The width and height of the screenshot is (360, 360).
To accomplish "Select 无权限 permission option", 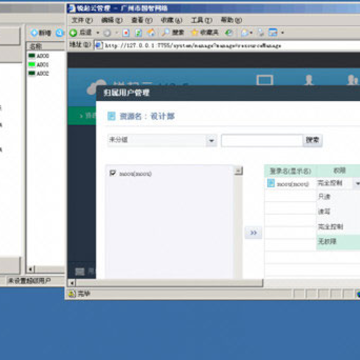I will tap(338, 242).
